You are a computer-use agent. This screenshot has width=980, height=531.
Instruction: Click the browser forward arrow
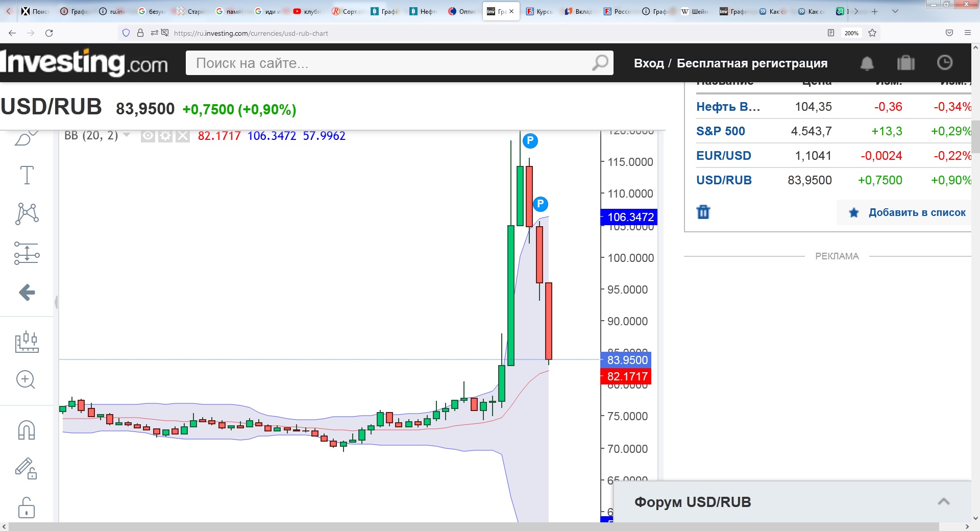click(31, 33)
